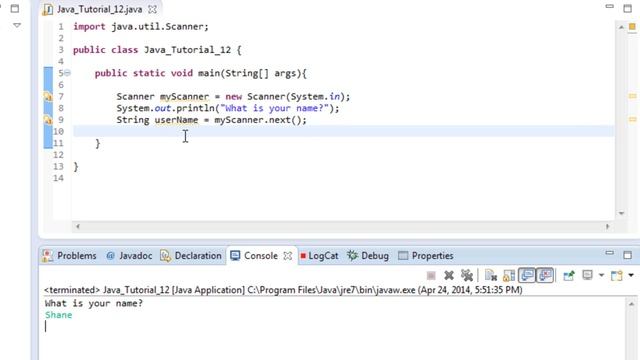
Task: Click the warning marker on line 9
Action: pos(48,120)
